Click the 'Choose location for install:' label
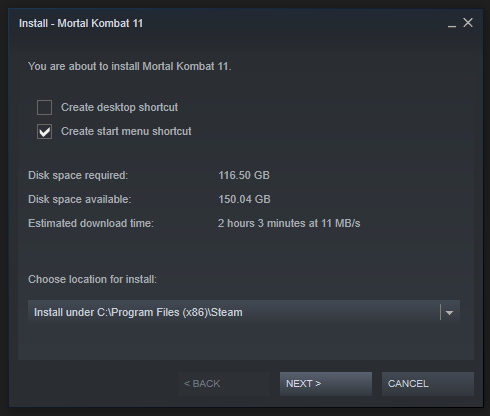Viewport: 490px width, 416px height. (x=92, y=279)
